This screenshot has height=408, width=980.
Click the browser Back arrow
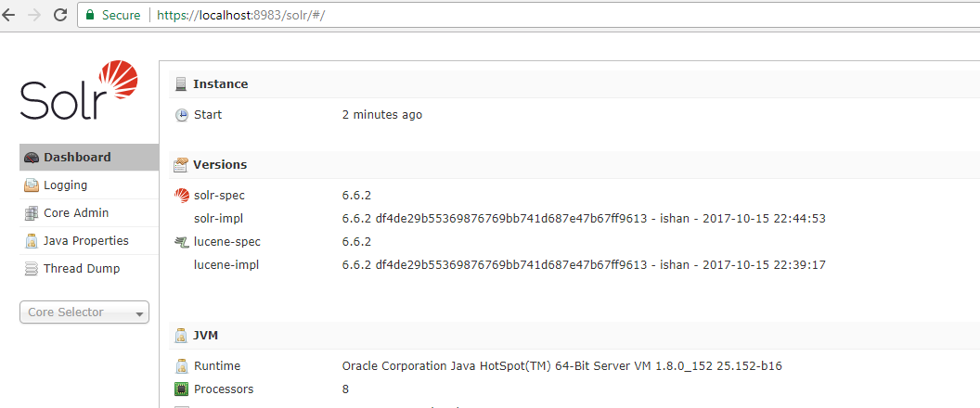tap(6, 16)
